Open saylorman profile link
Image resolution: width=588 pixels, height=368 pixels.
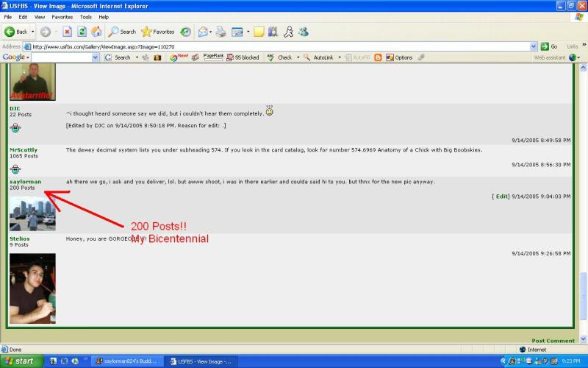click(x=26, y=182)
